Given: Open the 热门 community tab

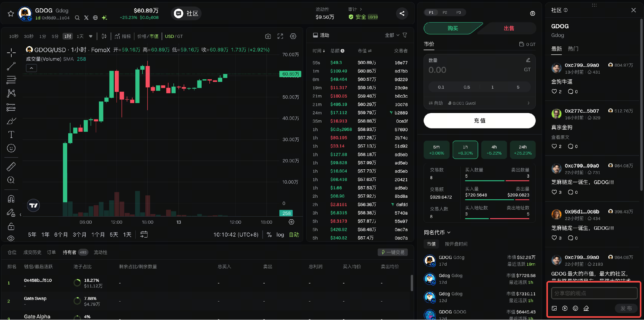Looking at the screenshot, I should tap(573, 49).
